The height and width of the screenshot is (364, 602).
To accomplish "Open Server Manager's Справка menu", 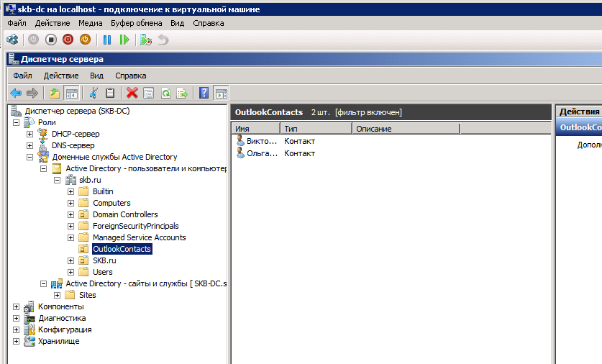I will click(x=131, y=76).
